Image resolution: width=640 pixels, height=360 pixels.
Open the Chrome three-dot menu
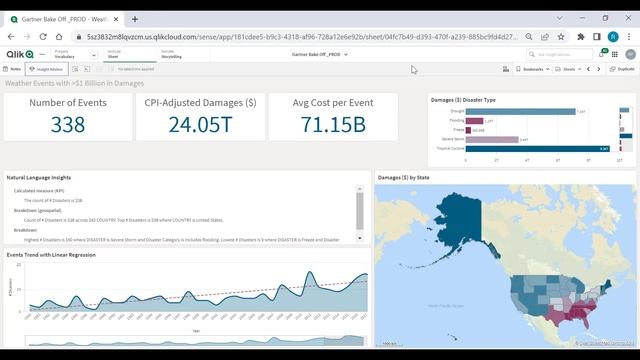pos(629,37)
